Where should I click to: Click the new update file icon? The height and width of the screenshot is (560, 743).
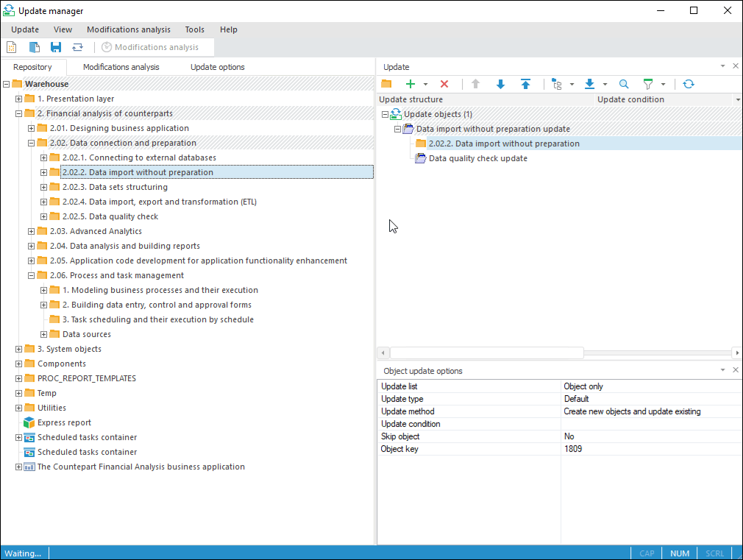point(12,47)
